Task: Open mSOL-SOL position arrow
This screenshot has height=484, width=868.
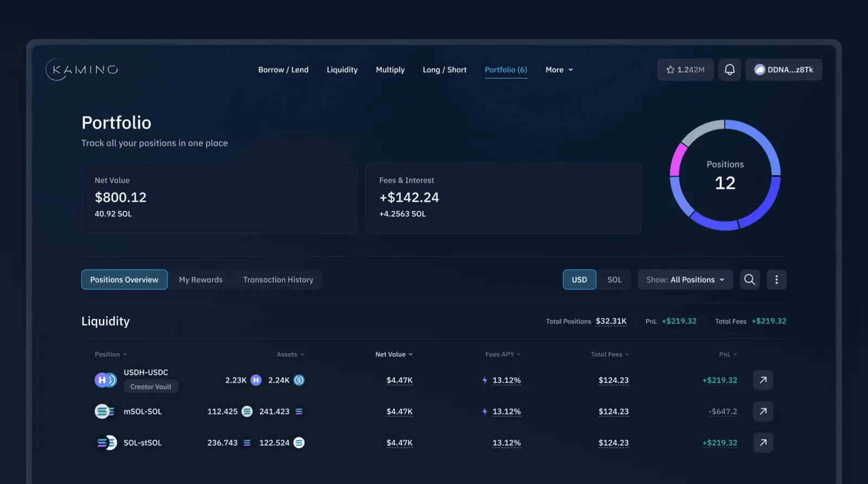Action: (763, 411)
